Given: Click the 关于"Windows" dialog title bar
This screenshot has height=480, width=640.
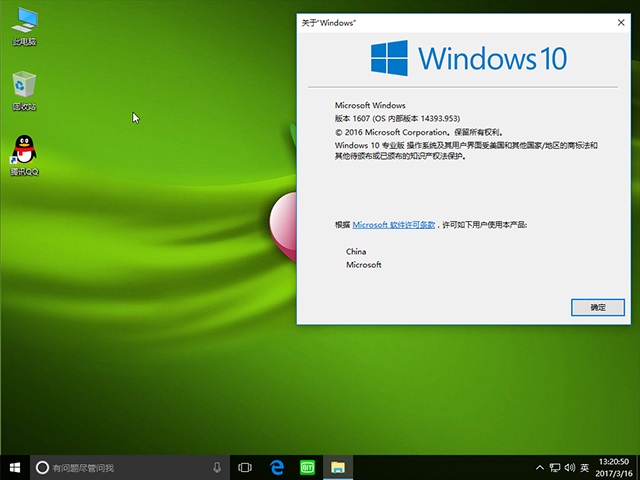Looking at the screenshot, I should tap(450, 21).
